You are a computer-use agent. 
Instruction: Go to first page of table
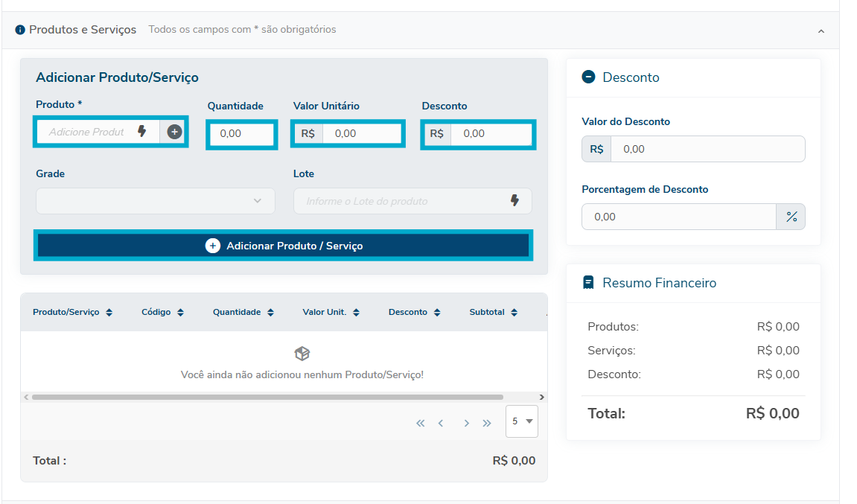[420, 423]
